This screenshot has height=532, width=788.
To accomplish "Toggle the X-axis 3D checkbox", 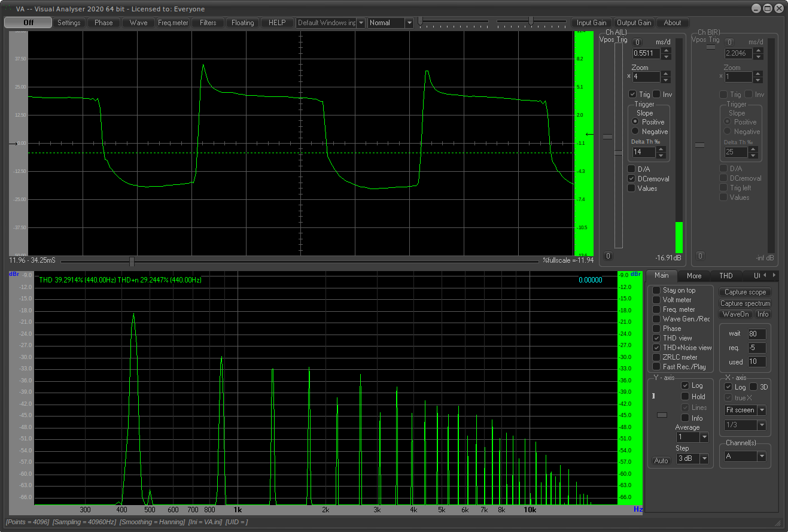I will point(753,387).
